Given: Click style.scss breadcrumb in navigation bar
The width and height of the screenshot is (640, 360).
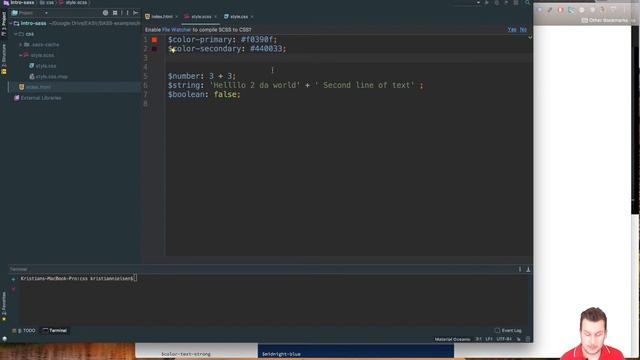Looking at the screenshot, I should click(73, 2).
